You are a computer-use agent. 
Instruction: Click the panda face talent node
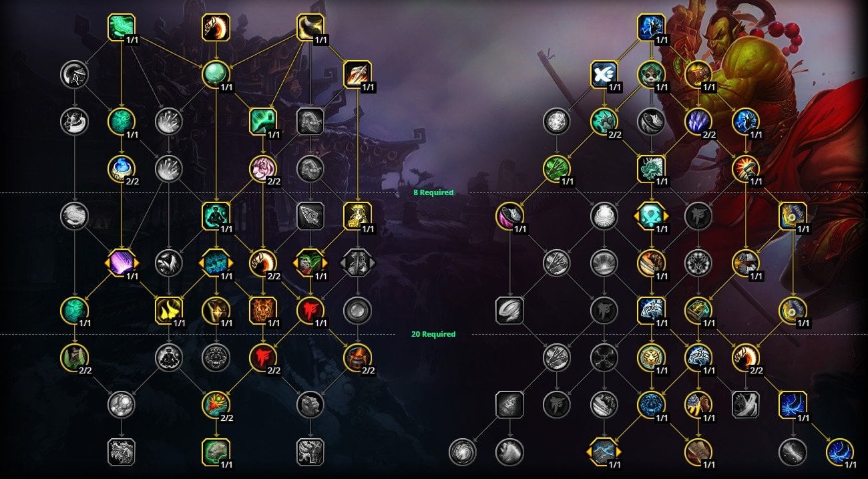651,74
